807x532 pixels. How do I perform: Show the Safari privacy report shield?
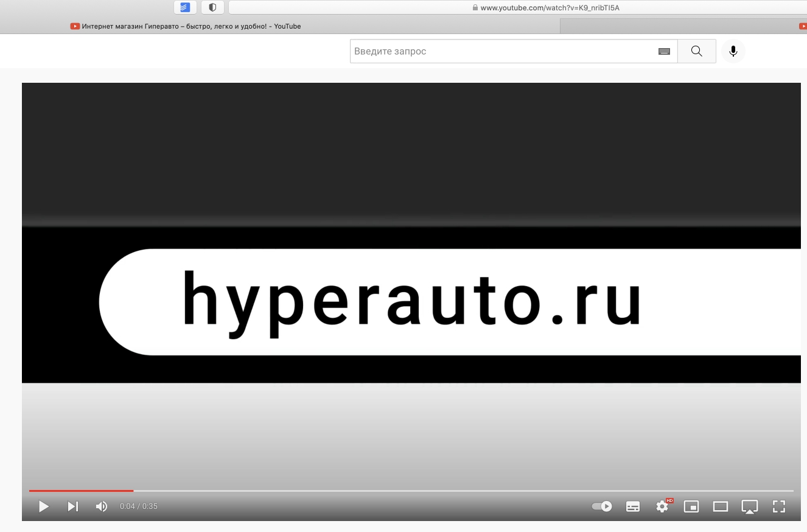(x=212, y=7)
